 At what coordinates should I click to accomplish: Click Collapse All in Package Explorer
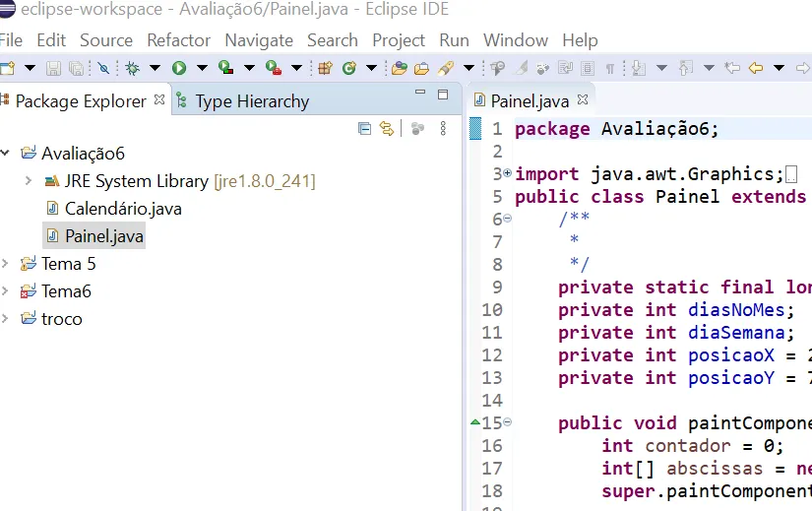pos(365,128)
